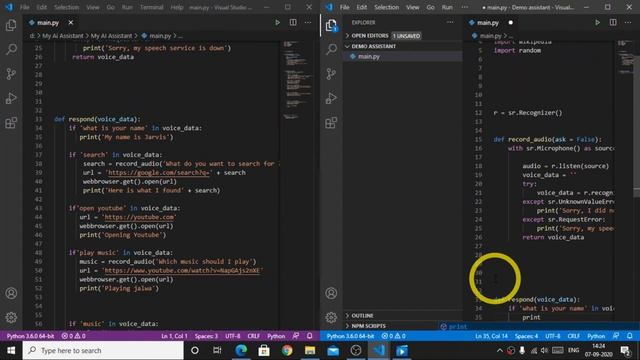Open Search in right VS Code window
Viewport: 640px width, 360px height.
tap(331, 49)
